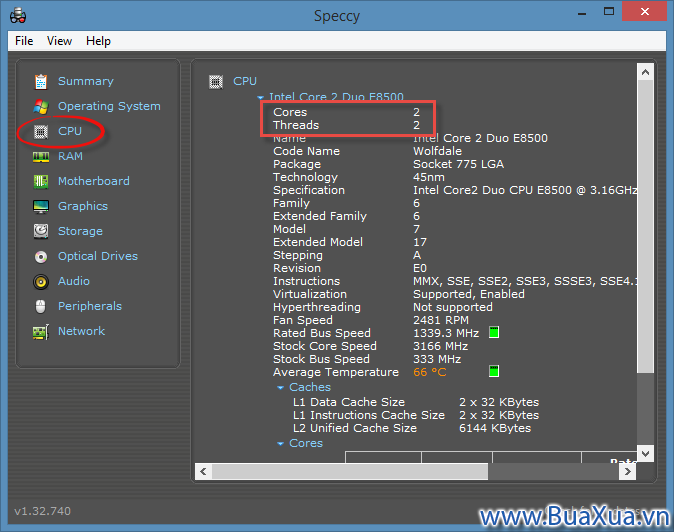Click the 333 MHz stock bus speed
674x532 pixels.
[x=437, y=359]
